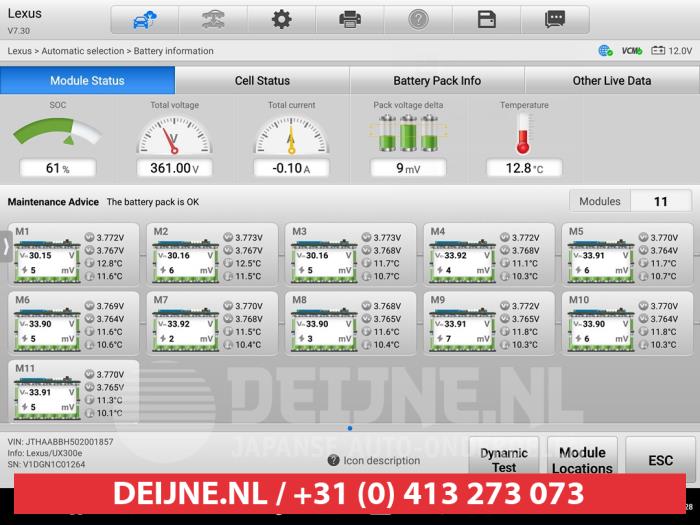Select module M1 battery icon
Screen dimensions: 700x525
(47, 261)
